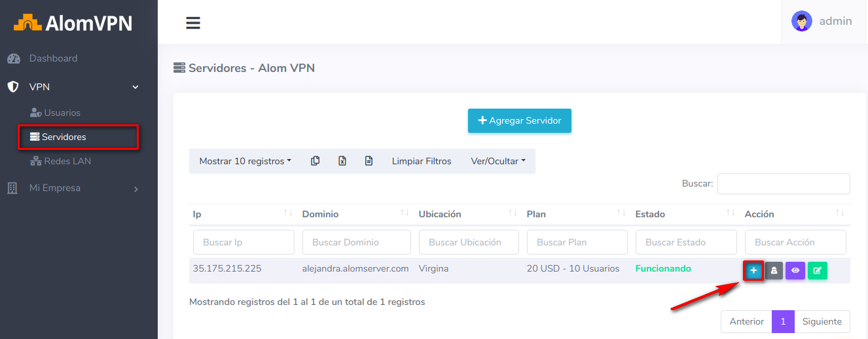Image resolution: width=868 pixels, height=339 pixels.
Task: Open the Ver/Ocultar columns dropdown
Action: (x=498, y=161)
